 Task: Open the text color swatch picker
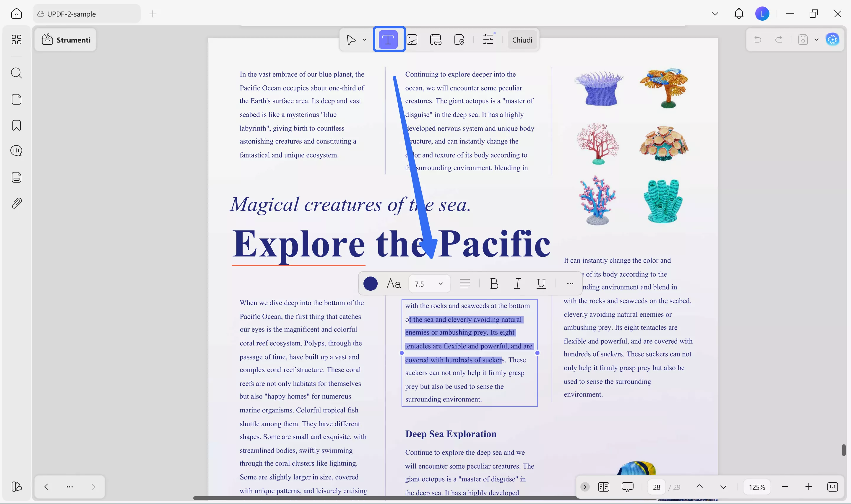coord(371,283)
